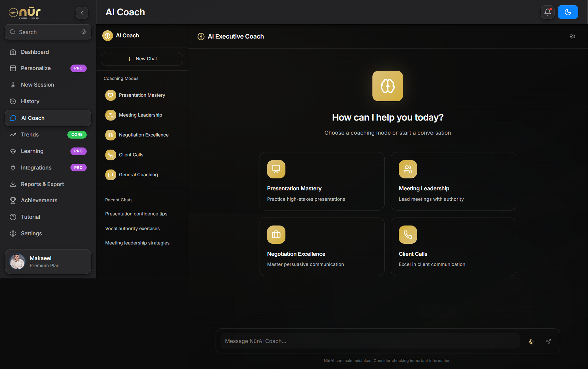Click the Message NūrAI Coach input field
Image resolution: width=588 pixels, height=369 pixels.
point(370,341)
